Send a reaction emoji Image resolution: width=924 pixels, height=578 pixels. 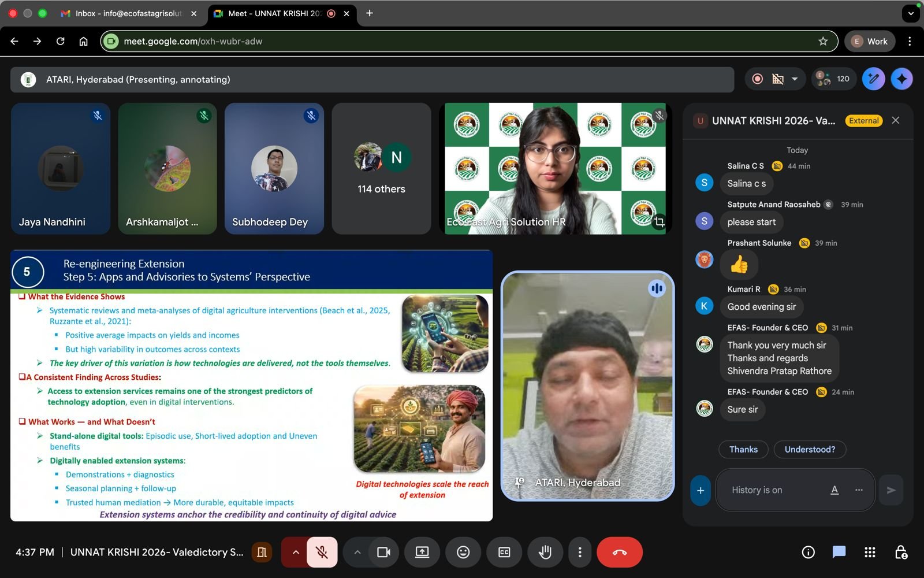463,552
